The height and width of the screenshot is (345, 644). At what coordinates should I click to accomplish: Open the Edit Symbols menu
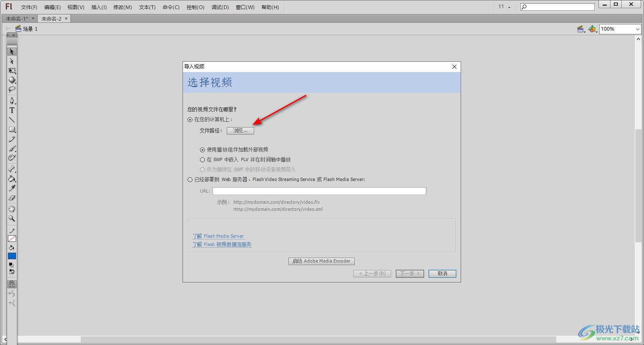(x=593, y=29)
